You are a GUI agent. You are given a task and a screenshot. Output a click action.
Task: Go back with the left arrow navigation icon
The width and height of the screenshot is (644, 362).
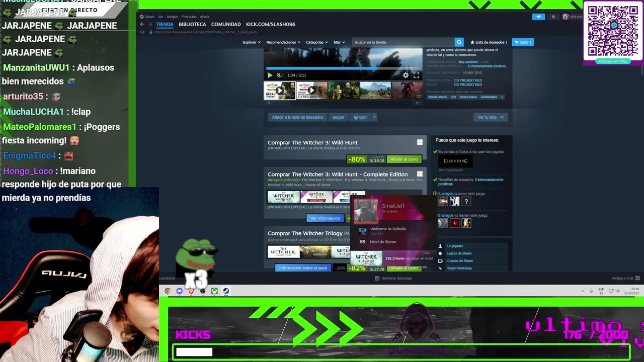(x=142, y=24)
